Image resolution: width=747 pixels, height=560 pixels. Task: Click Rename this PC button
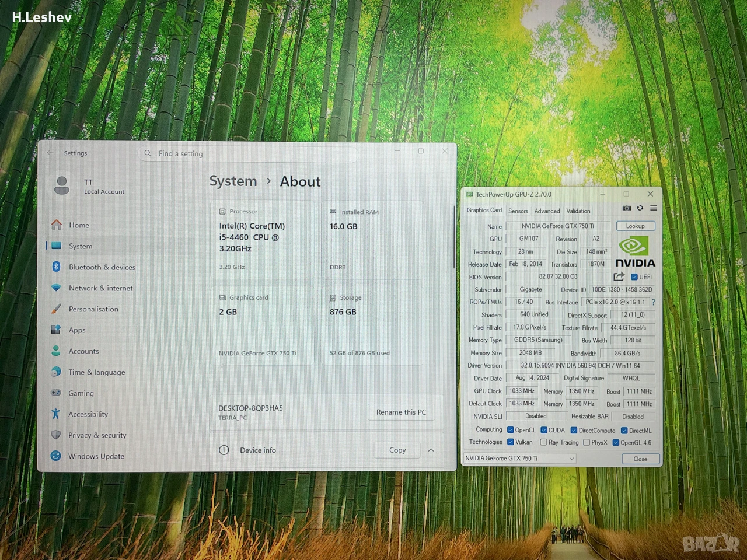(401, 412)
